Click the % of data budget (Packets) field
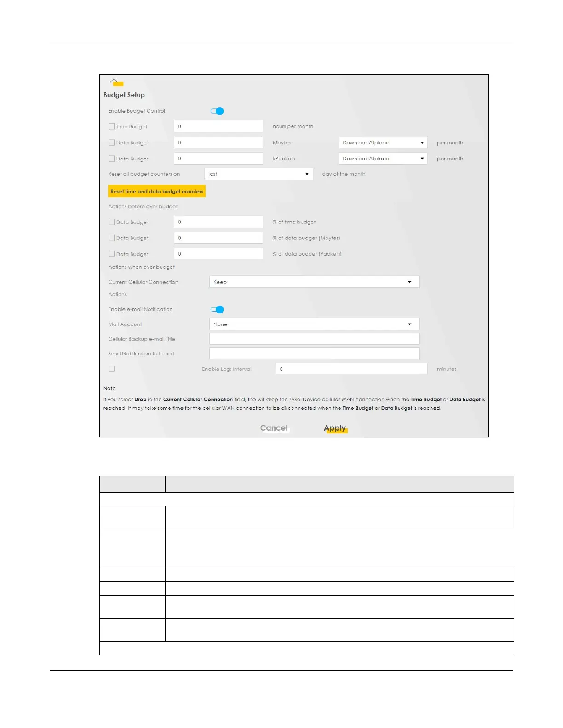Image resolution: width=563 pixels, height=728 pixels. [218, 254]
